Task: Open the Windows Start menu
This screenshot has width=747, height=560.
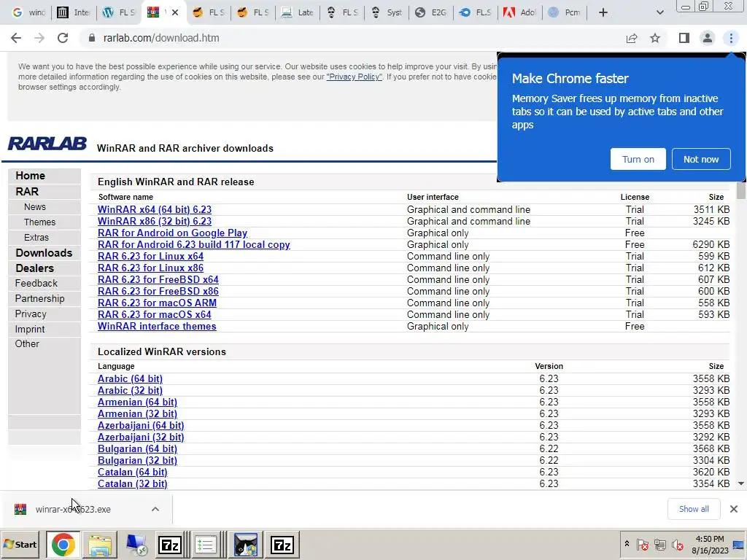Action: 21,544
